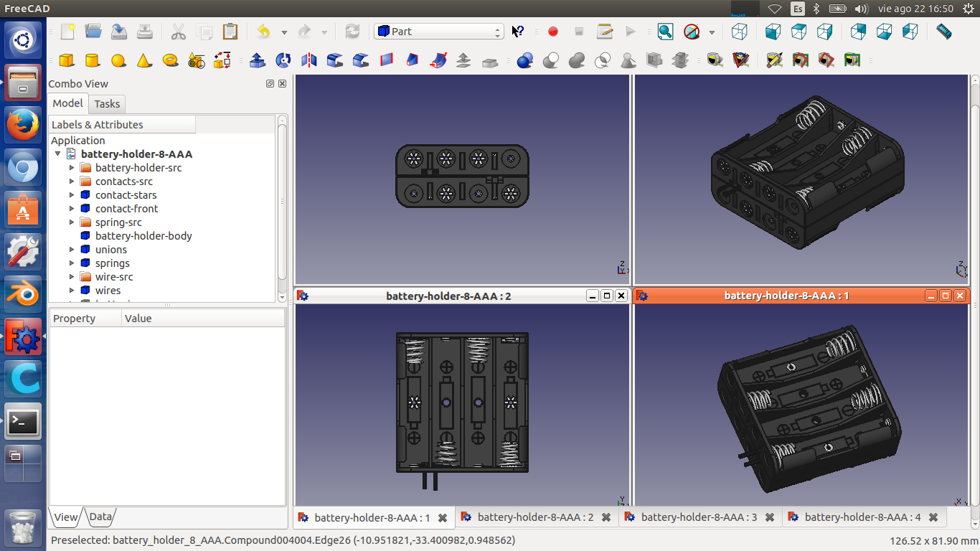Click the model tree vertical scrollbar
This screenshot has width=980, height=551.
[282, 201]
